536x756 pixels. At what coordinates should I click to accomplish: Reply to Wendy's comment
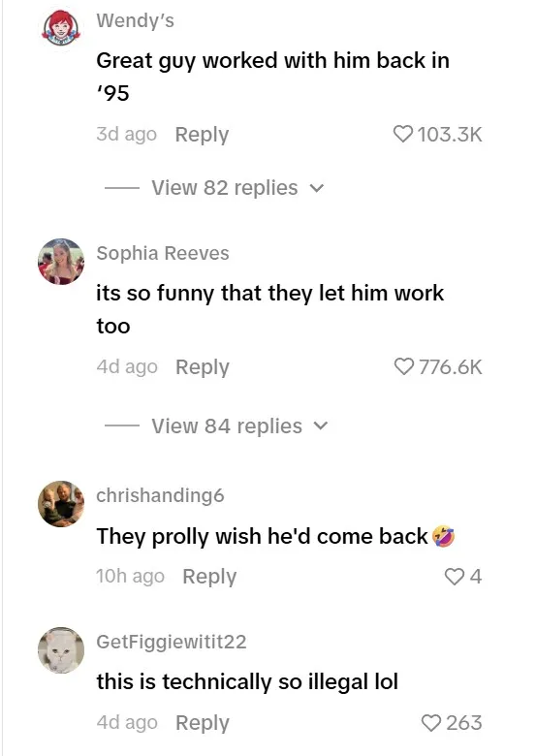pyautogui.click(x=202, y=135)
